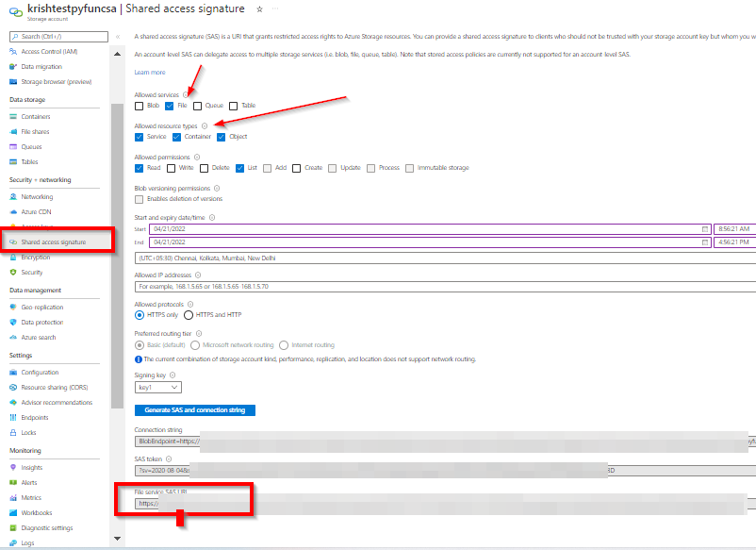Click the Insights lightbulb icon

pos(13,468)
